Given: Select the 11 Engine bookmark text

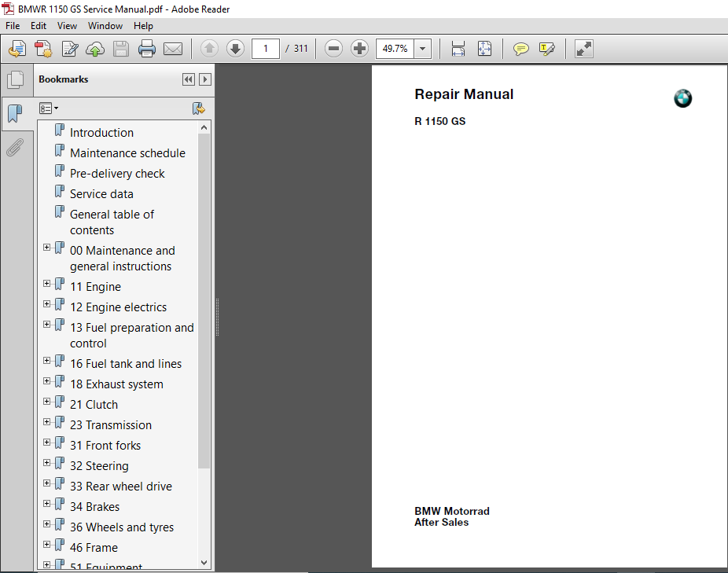Looking at the screenshot, I should coord(95,287).
